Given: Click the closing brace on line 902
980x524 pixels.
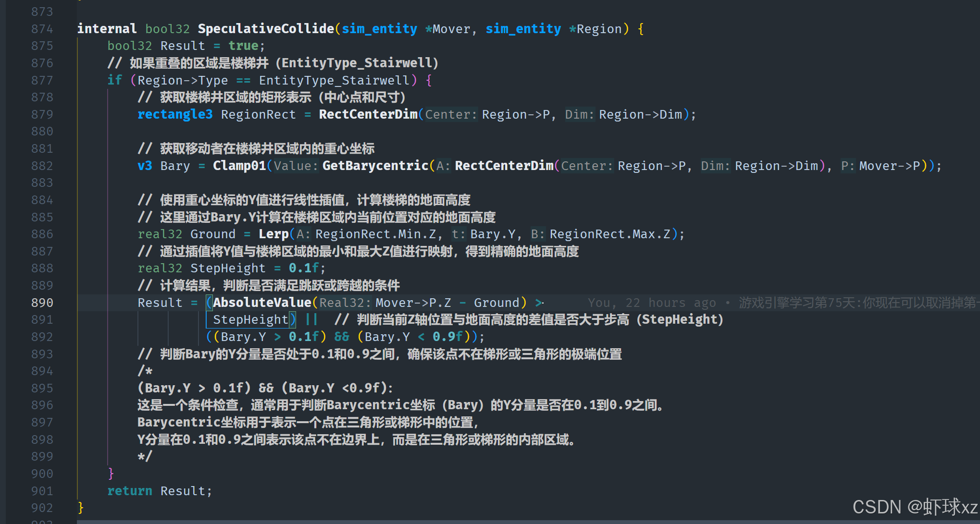Looking at the screenshot, I should (81, 508).
